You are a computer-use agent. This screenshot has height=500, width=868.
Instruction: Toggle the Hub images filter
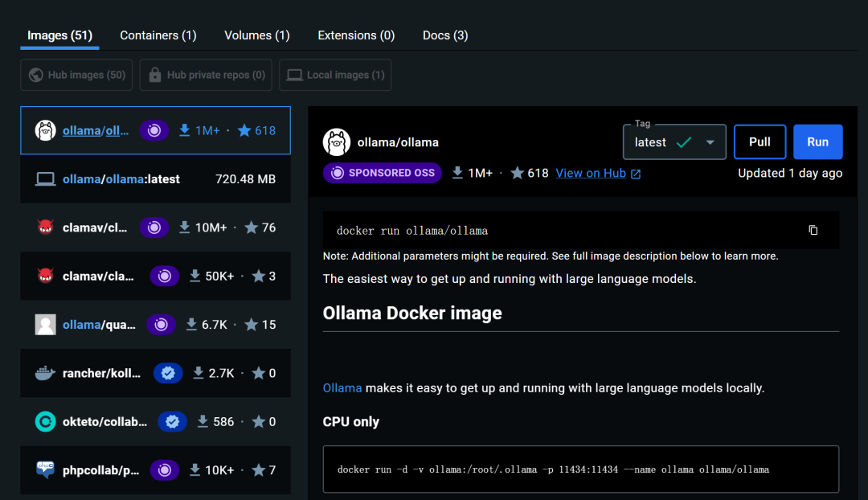click(76, 75)
